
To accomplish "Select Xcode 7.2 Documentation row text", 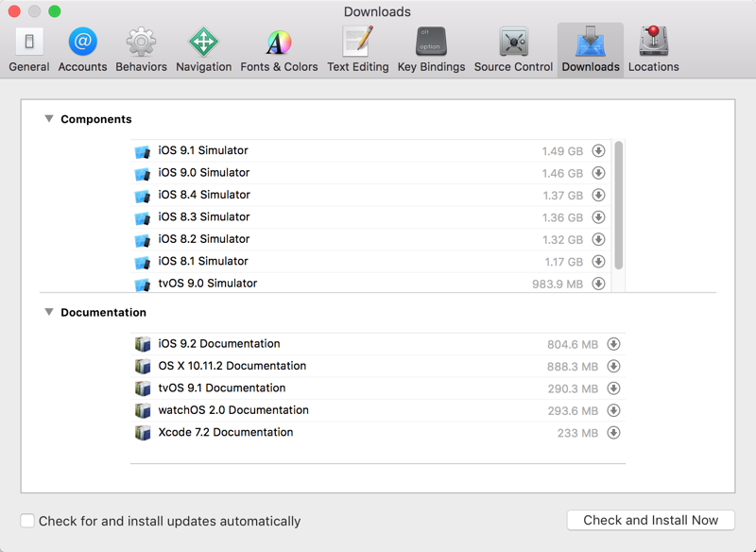I will coord(226,433).
